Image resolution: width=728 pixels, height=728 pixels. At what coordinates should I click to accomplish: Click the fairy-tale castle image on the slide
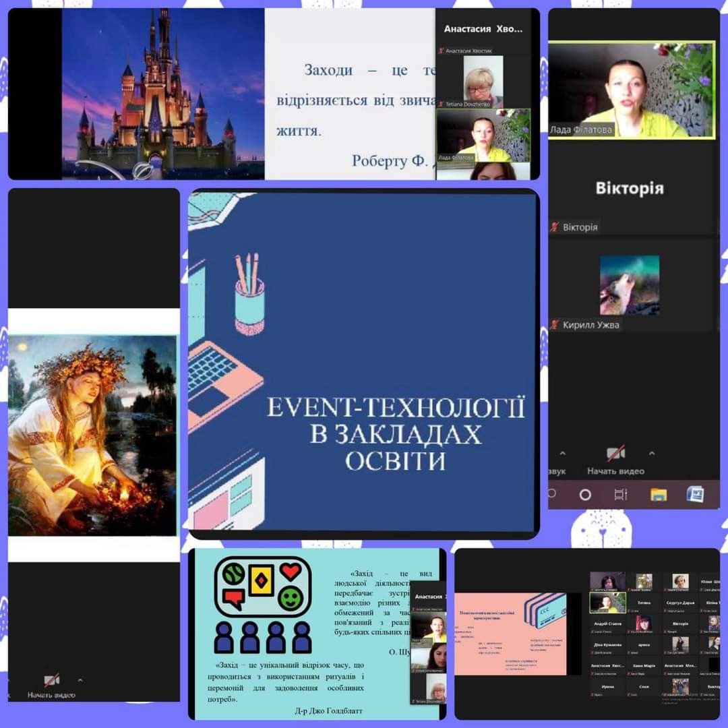coord(163,94)
